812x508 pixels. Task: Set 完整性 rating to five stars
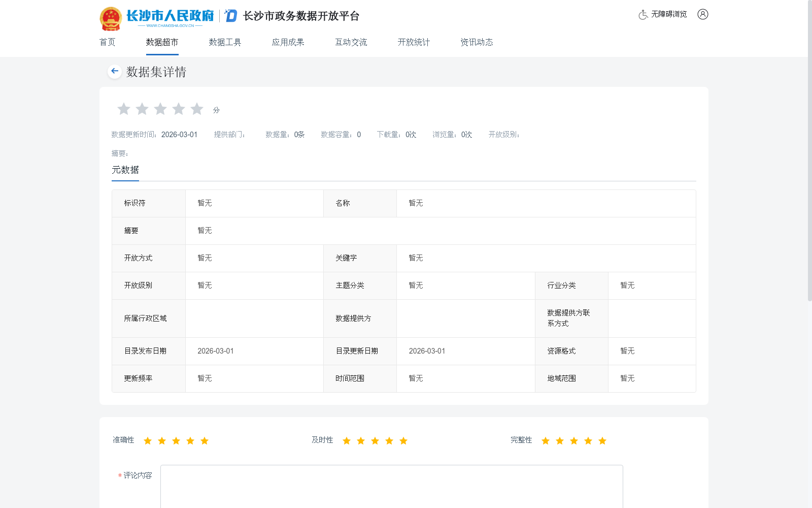click(602, 440)
